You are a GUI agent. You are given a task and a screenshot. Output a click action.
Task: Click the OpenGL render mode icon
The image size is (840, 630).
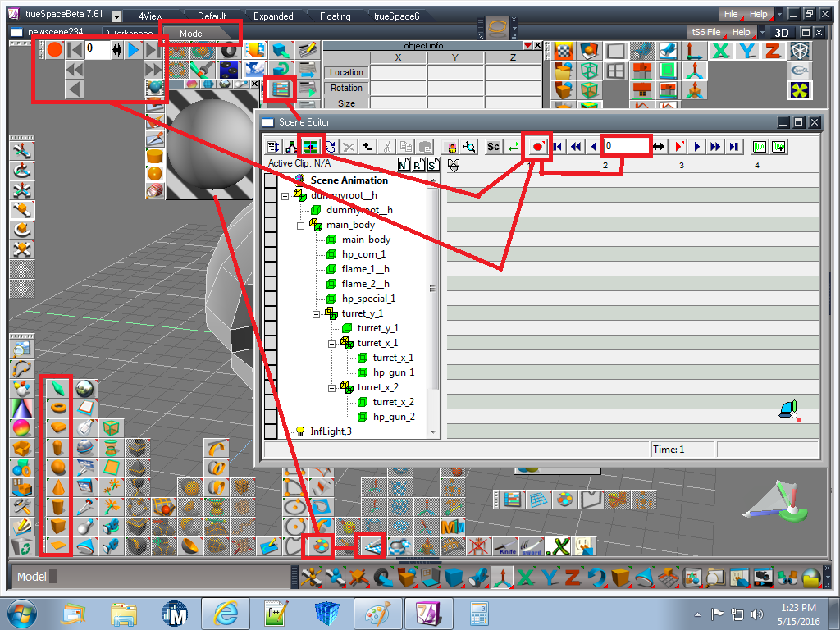(x=800, y=71)
